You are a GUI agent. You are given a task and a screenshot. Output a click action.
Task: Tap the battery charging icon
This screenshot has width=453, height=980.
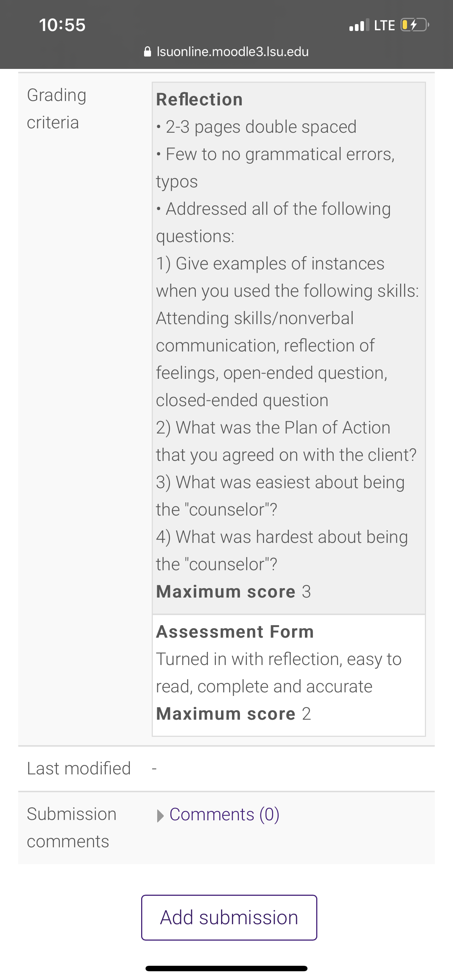pos(415,25)
